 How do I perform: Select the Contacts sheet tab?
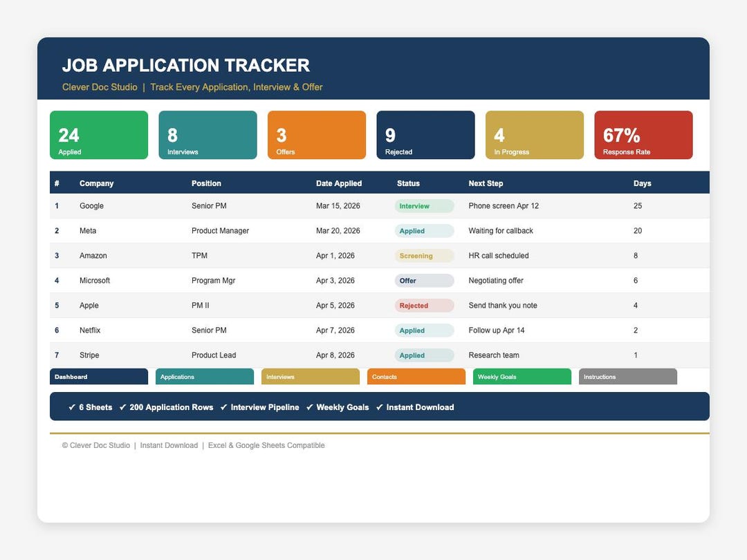pos(416,376)
